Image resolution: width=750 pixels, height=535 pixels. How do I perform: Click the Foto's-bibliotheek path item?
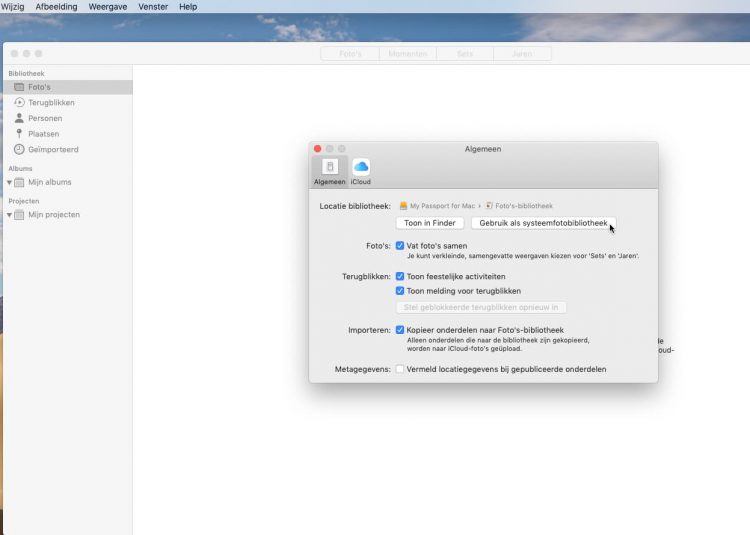tap(518, 206)
